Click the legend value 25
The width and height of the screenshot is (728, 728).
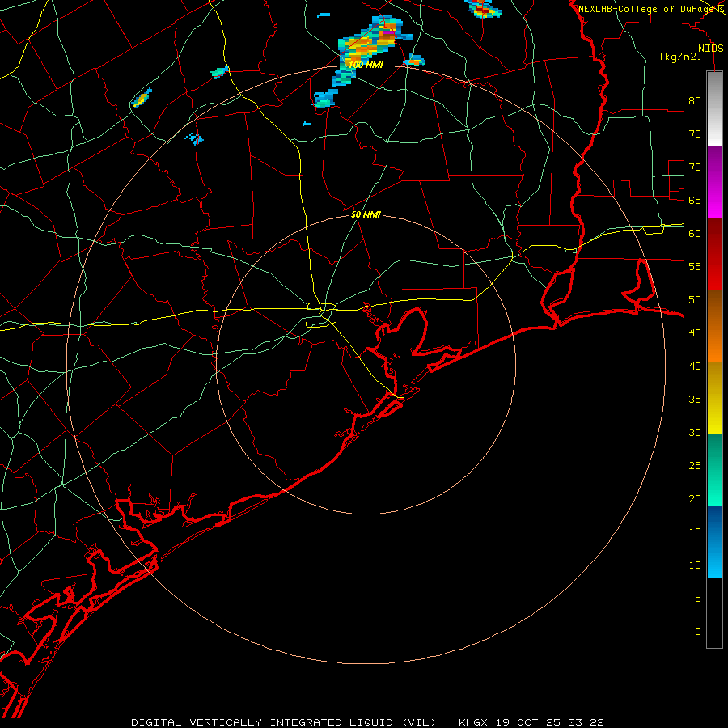pos(695,466)
